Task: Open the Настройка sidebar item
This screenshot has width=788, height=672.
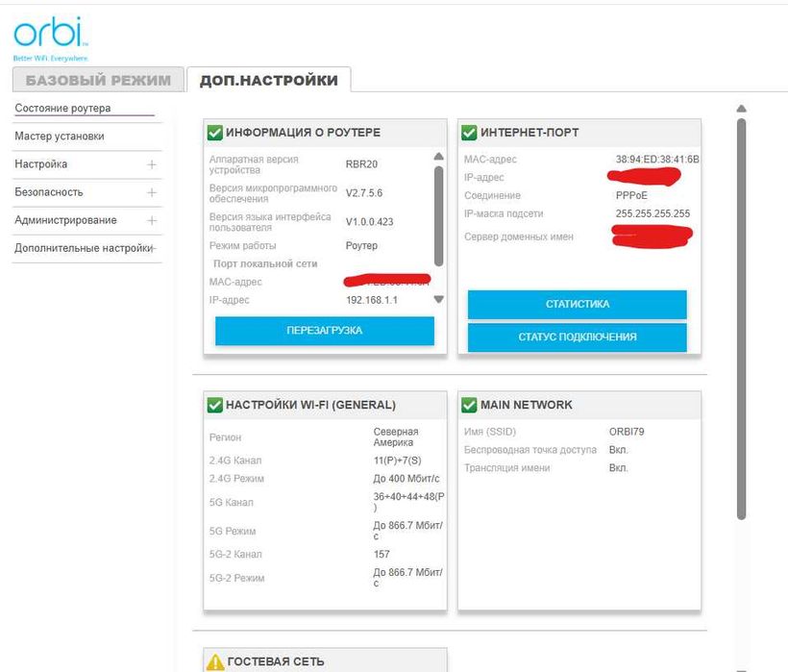Action: (40, 164)
